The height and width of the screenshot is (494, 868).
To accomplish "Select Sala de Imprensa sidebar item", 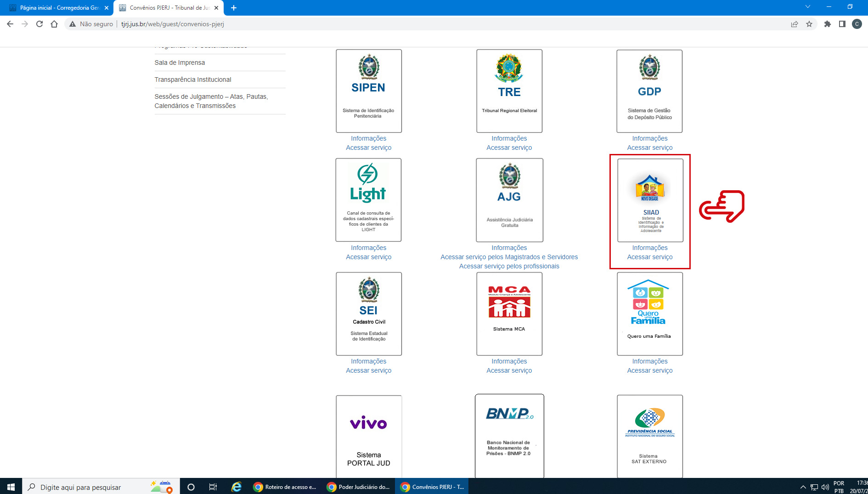I will point(180,62).
